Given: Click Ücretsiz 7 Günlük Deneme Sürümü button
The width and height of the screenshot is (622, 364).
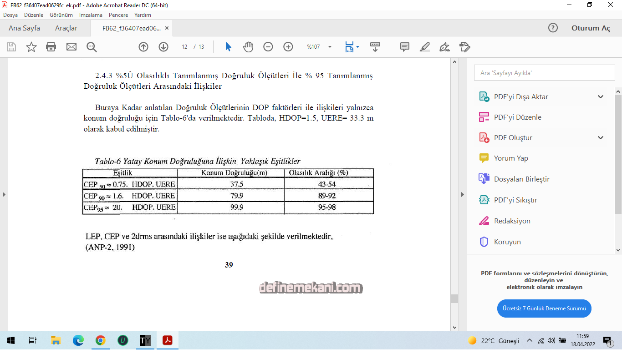Looking at the screenshot, I should [x=544, y=308].
